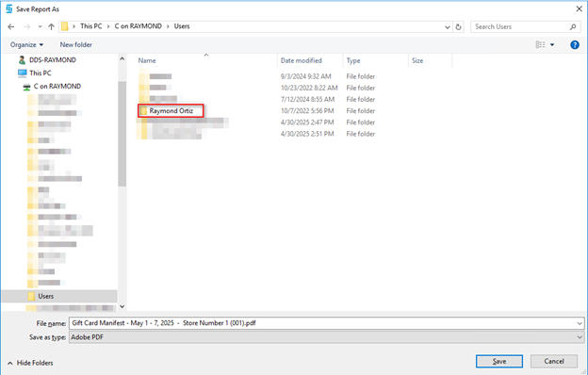
Task: Close the Save Report As dialog
Action: [579, 9]
